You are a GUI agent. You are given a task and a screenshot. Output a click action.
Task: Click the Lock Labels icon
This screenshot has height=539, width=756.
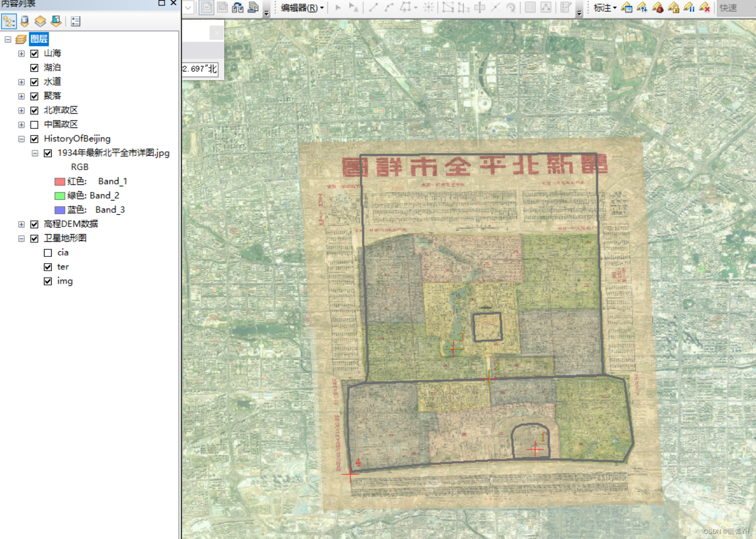click(674, 8)
